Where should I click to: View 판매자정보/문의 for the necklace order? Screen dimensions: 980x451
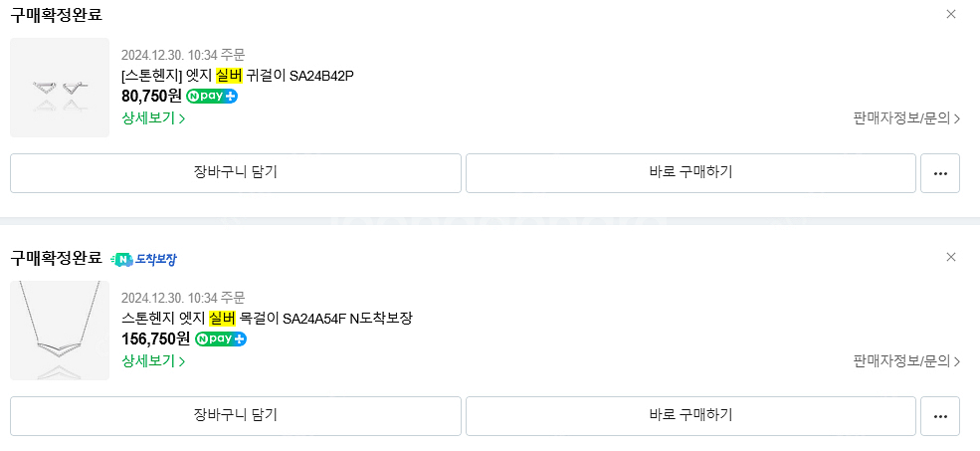point(906,361)
